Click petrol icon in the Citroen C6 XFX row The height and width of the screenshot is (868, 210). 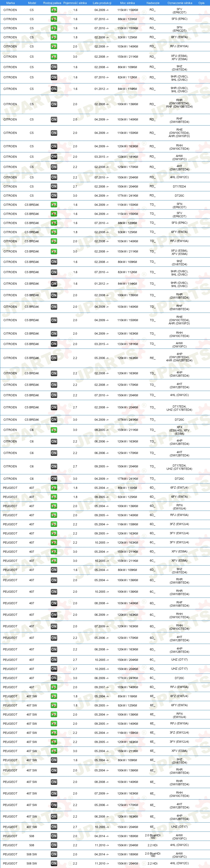click(x=54, y=430)
